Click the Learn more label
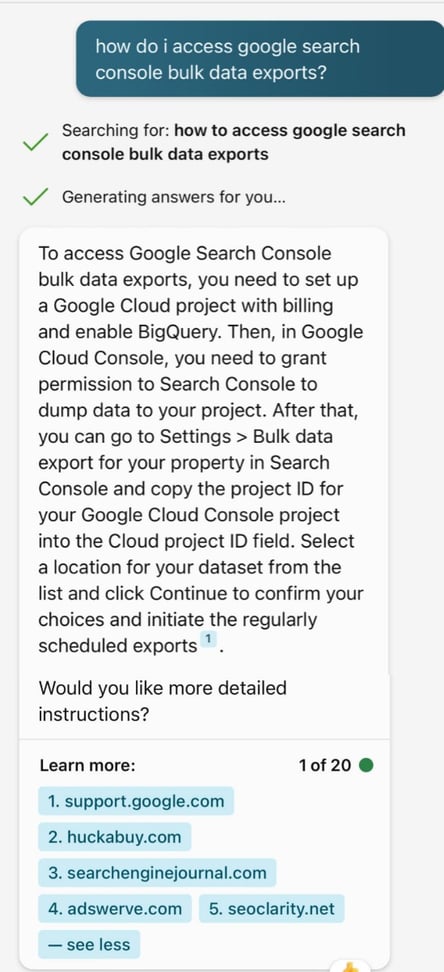The height and width of the screenshot is (972, 444). click(87, 766)
